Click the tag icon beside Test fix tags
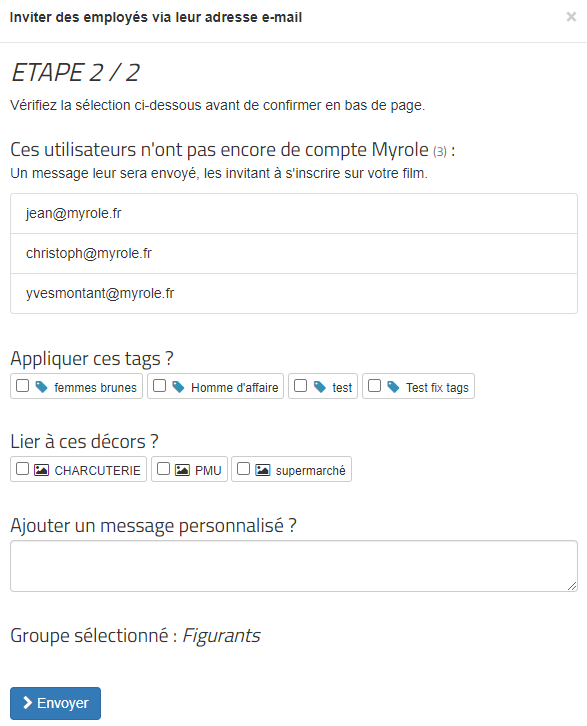 tap(393, 387)
